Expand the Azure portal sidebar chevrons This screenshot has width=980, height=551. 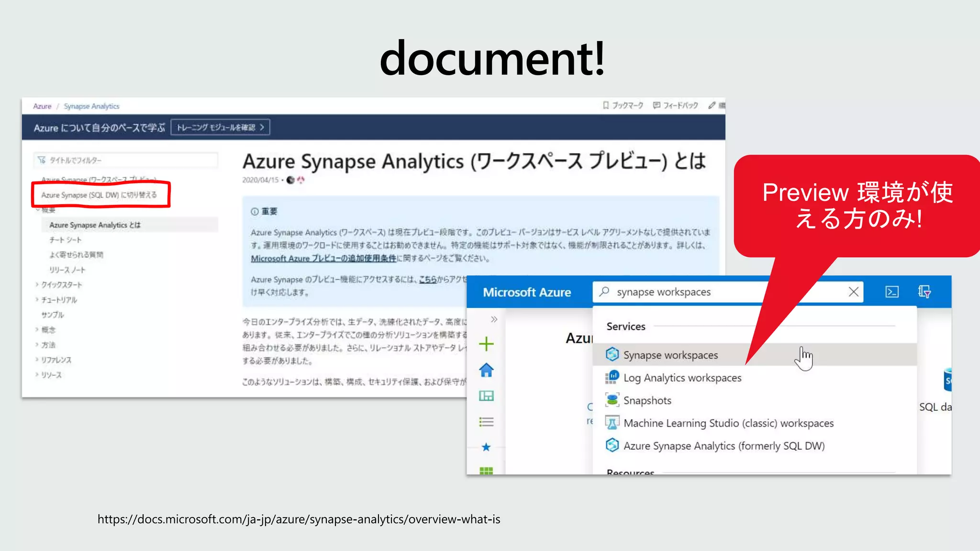pos(494,319)
